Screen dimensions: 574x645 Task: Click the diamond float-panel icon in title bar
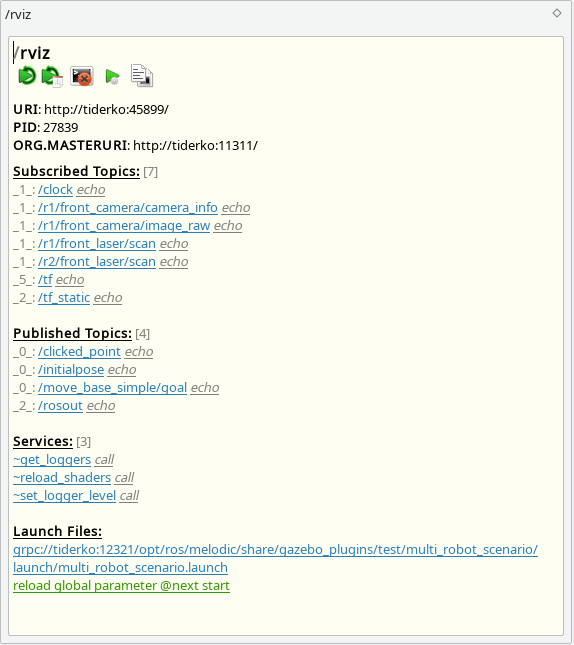(557, 13)
